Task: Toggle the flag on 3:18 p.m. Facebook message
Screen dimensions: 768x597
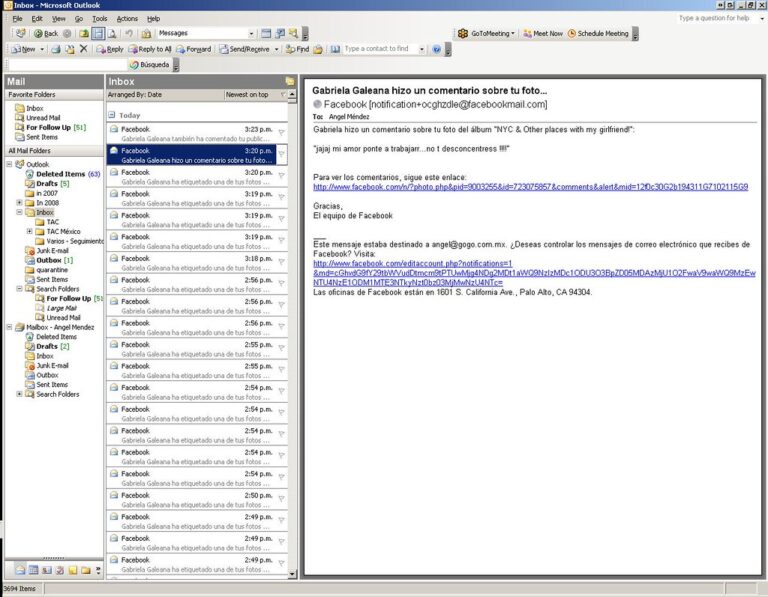Action: pyautogui.click(x=282, y=262)
